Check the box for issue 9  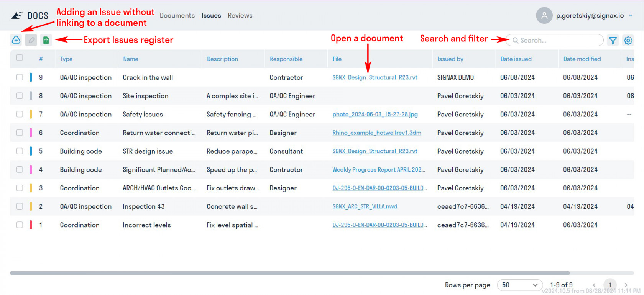coord(20,77)
